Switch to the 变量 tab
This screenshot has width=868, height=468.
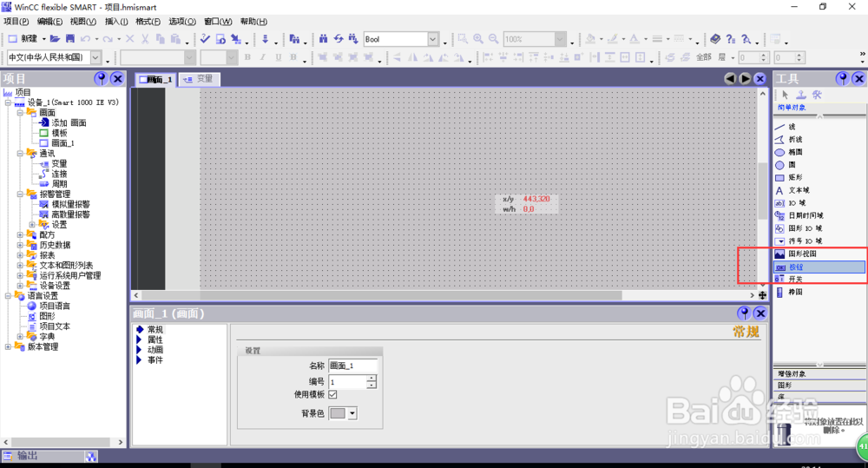[200, 79]
